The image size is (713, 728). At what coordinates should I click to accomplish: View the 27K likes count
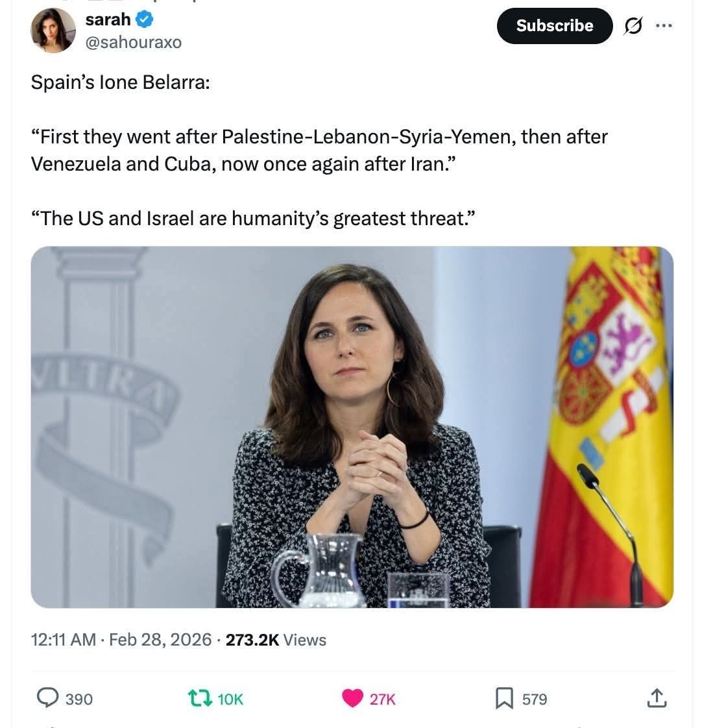(383, 699)
